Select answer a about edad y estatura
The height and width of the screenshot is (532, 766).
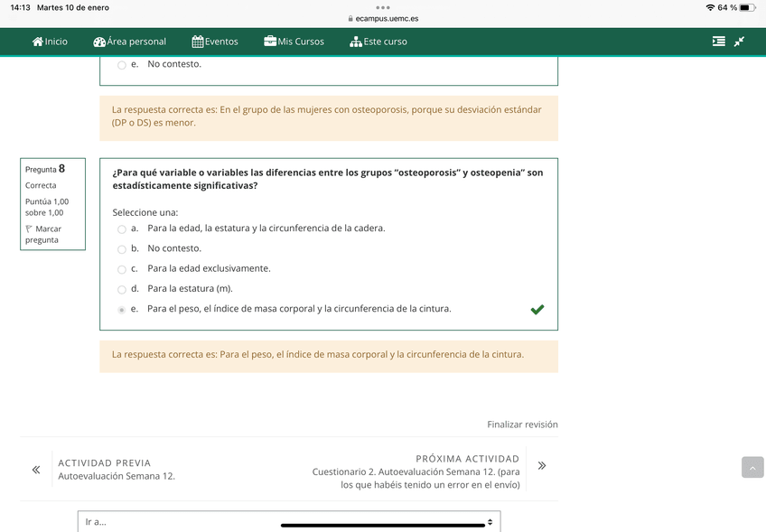(x=121, y=229)
